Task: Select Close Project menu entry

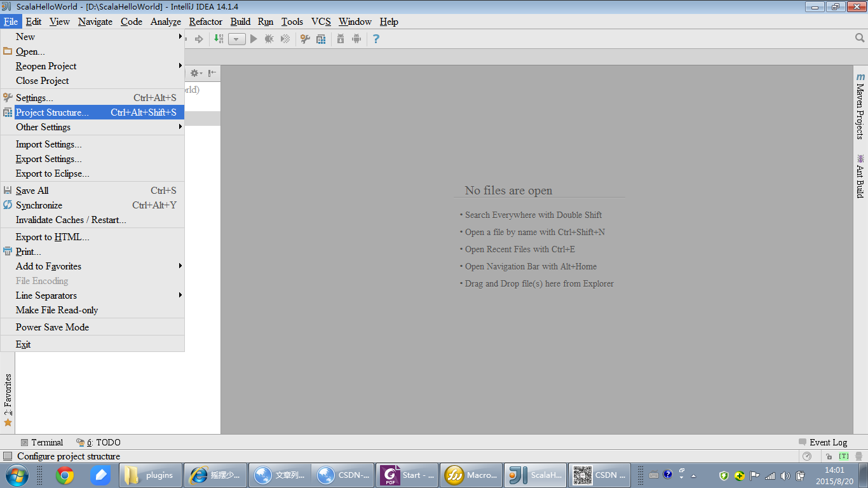Action: 93,81
